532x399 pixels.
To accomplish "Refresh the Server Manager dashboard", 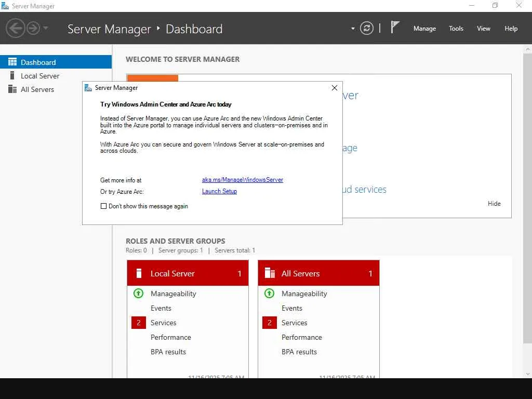I will [367, 28].
